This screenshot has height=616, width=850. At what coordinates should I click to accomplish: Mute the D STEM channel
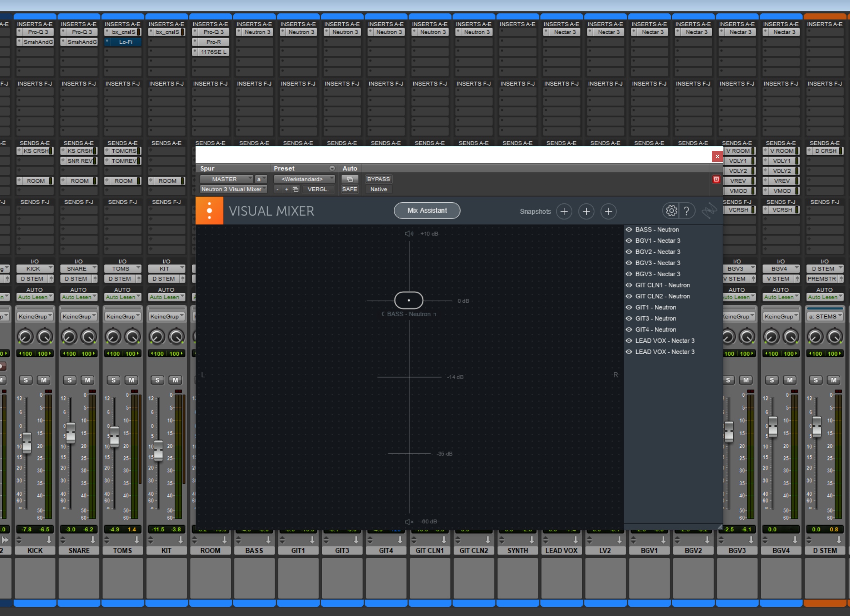pyautogui.click(x=834, y=380)
